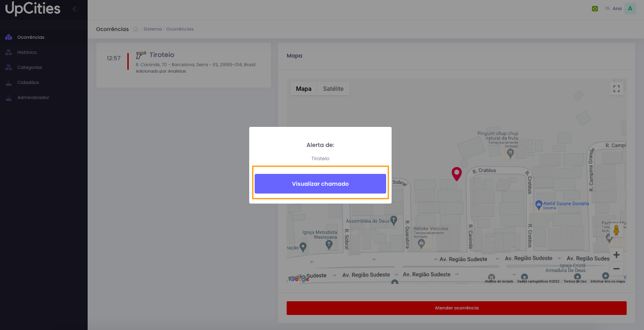
Task: Open the Atalhos do teclado link
Action: tap(499, 282)
